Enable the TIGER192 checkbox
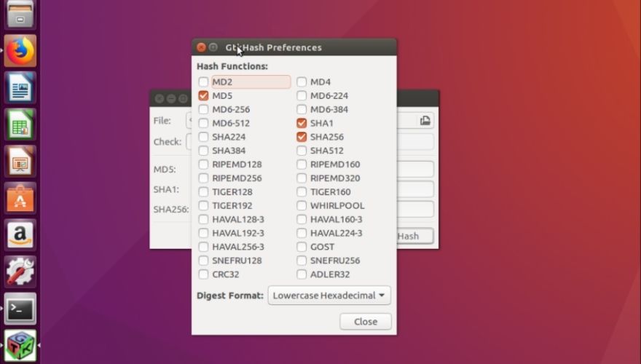This screenshot has height=364, width=641. click(203, 205)
